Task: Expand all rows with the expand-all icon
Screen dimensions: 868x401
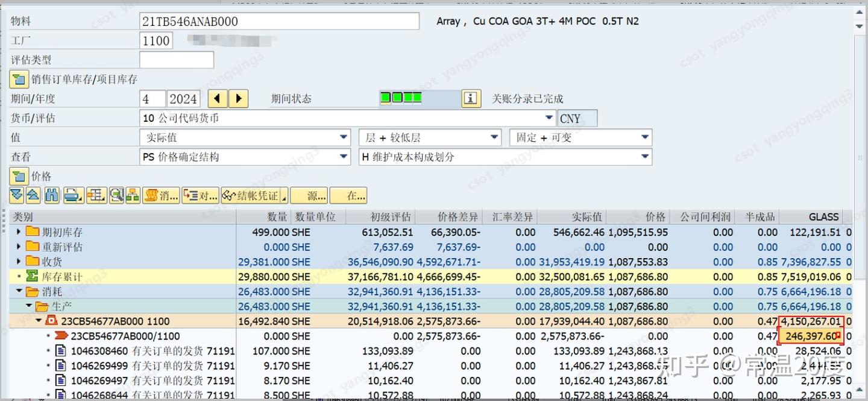Action: coord(16,195)
